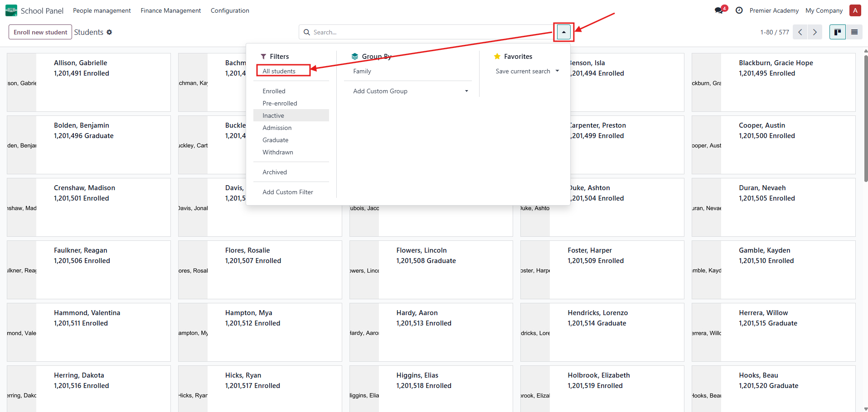Open the chat messages notification icon
868x412 pixels.
[719, 10]
